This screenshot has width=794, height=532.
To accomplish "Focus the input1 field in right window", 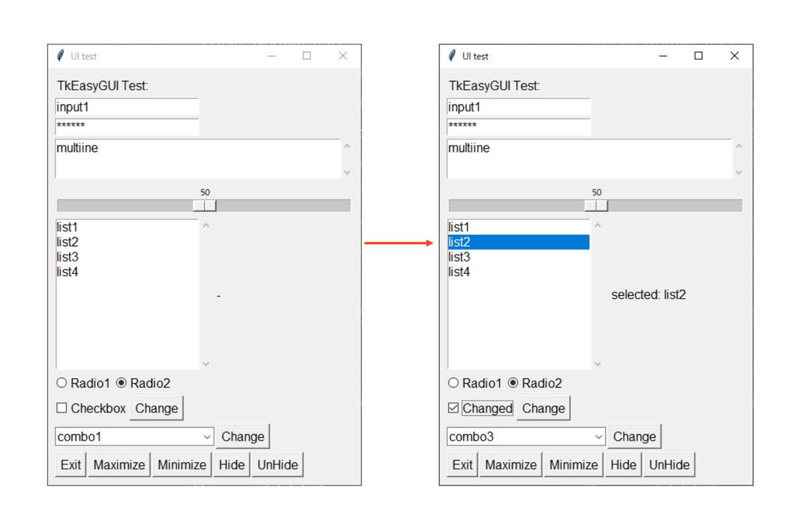I will pos(519,107).
